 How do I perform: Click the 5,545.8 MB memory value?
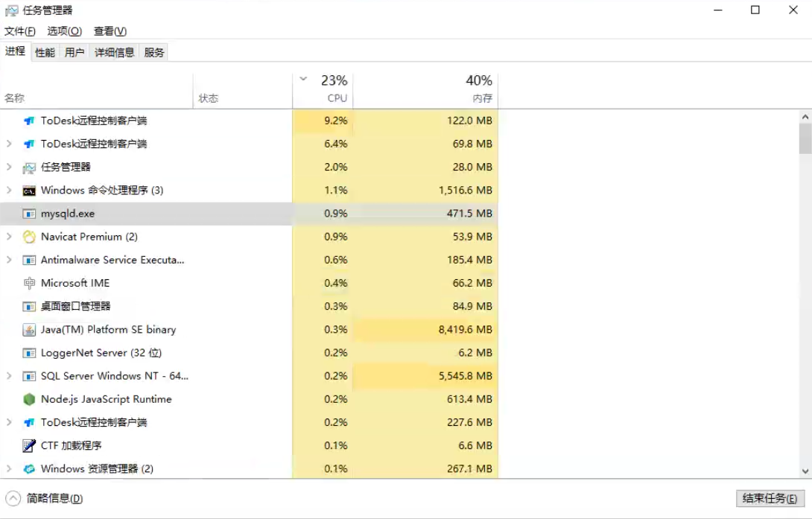point(465,376)
